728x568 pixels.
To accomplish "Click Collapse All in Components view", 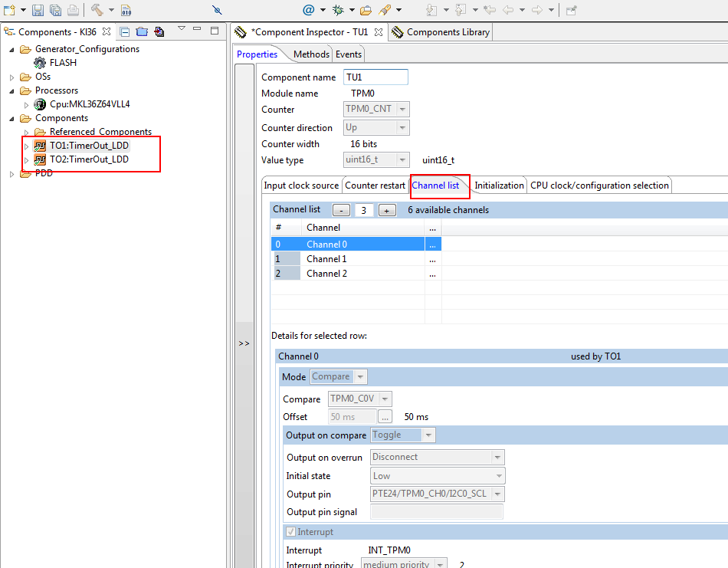I will tap(124, 31).
